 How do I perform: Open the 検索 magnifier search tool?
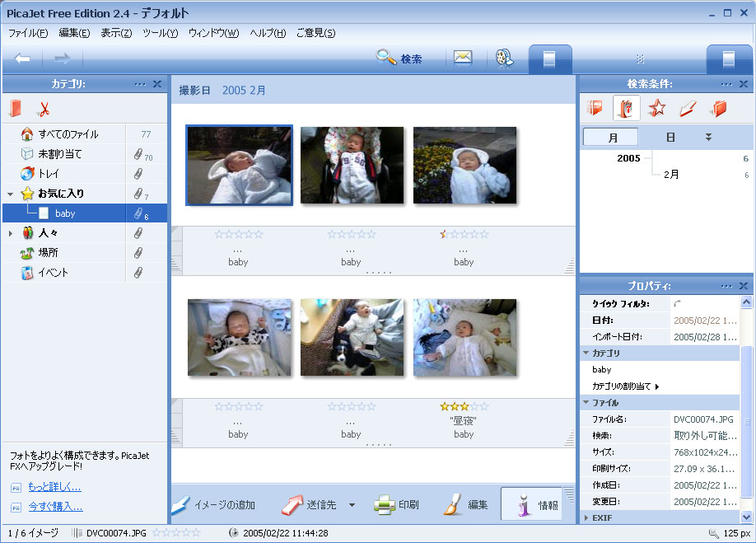pyautogui.click(x=399, y=59)
